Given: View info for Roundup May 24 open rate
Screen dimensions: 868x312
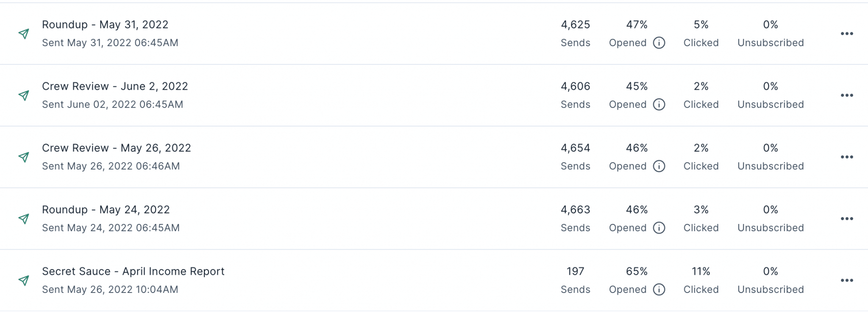Looking at the screenshot, I should coord(659,228).
